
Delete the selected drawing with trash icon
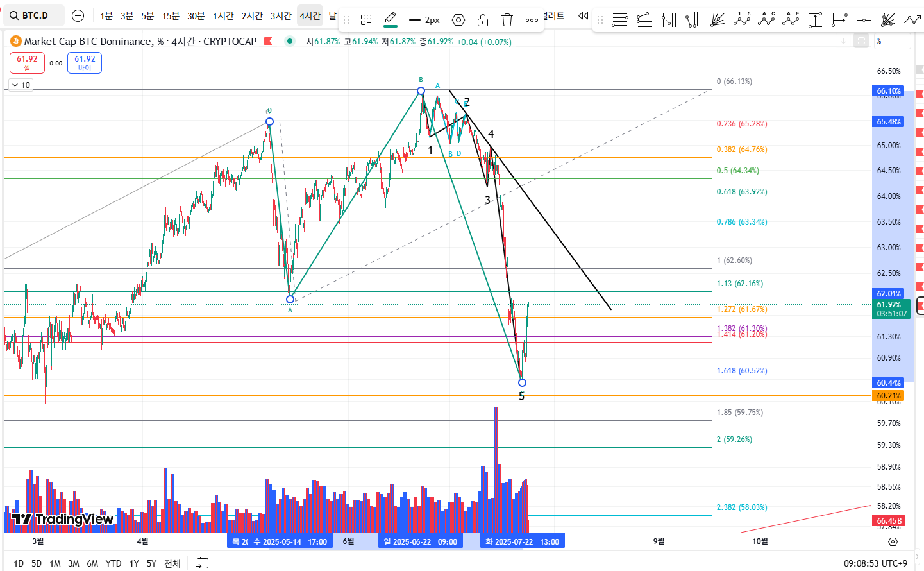[507, 20]
